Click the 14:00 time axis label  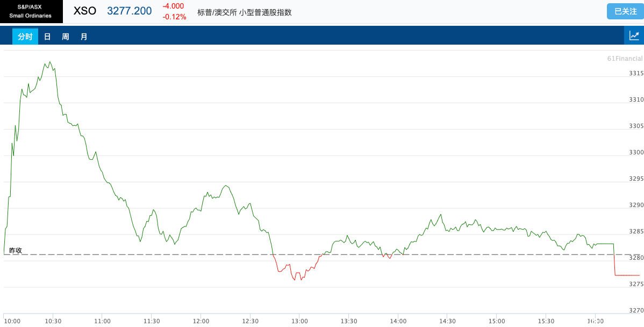pos(398,321)
